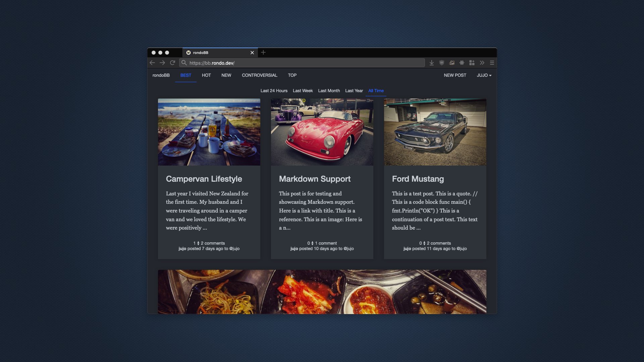Viewport: 644px width, 362px height.
Task: Reload the page with the refresh icon
Action: point(172,63)
